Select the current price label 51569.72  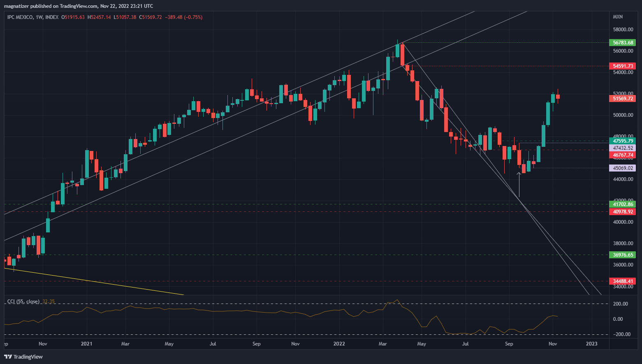click(623, 99)
